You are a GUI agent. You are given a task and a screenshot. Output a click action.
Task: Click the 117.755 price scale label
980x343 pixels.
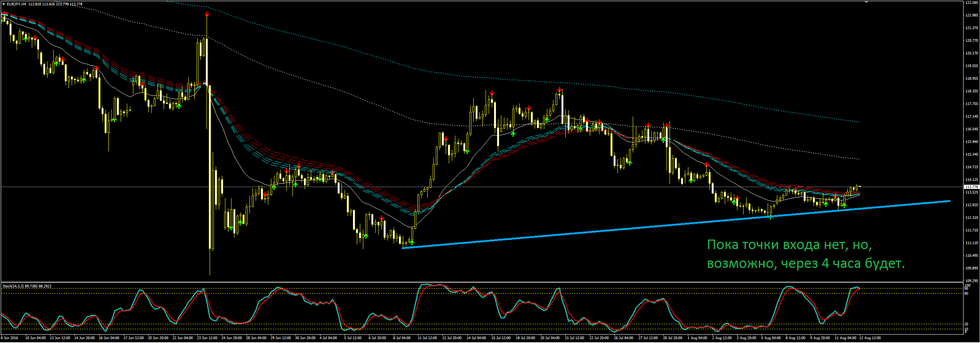(972, 104)
